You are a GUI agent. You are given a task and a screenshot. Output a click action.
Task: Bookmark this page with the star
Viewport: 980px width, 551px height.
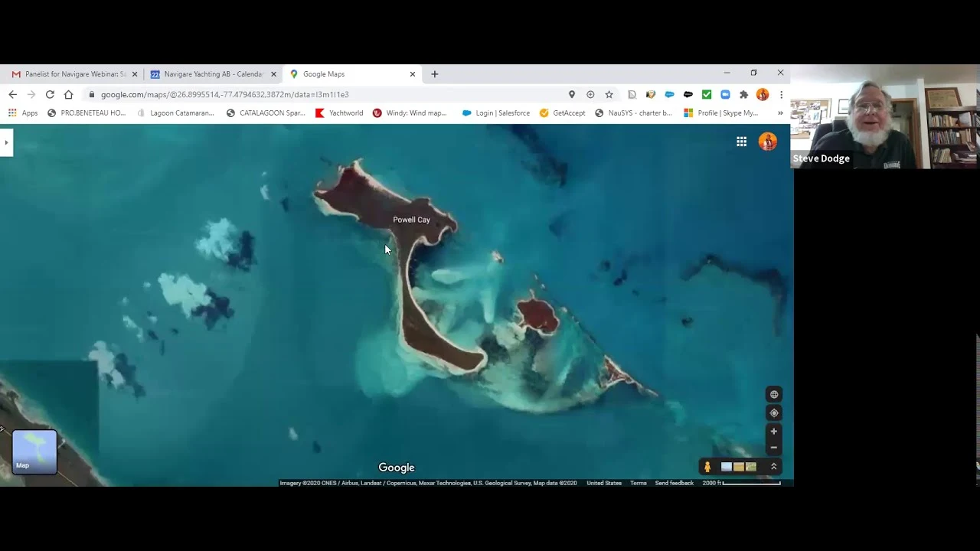pyautogui.click(x=609, y=94)
